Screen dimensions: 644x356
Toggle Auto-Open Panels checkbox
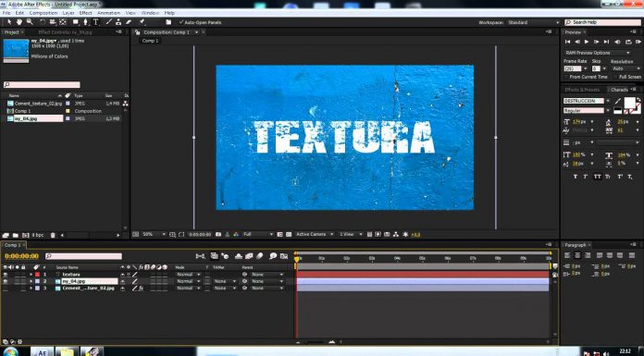[181, 22]
